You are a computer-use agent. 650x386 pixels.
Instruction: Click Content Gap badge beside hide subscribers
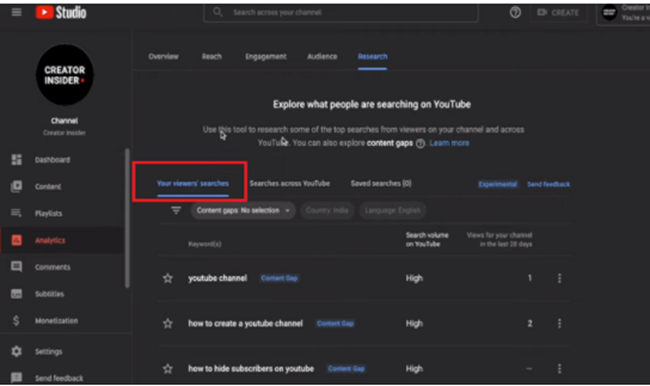(x=346, y=369)
